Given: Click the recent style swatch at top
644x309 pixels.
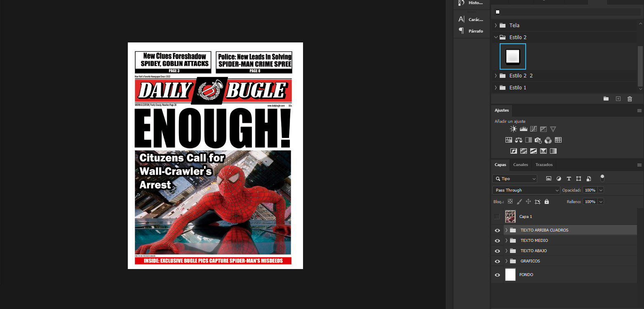Looking at the screenshot, I should [x=498, y=12].
